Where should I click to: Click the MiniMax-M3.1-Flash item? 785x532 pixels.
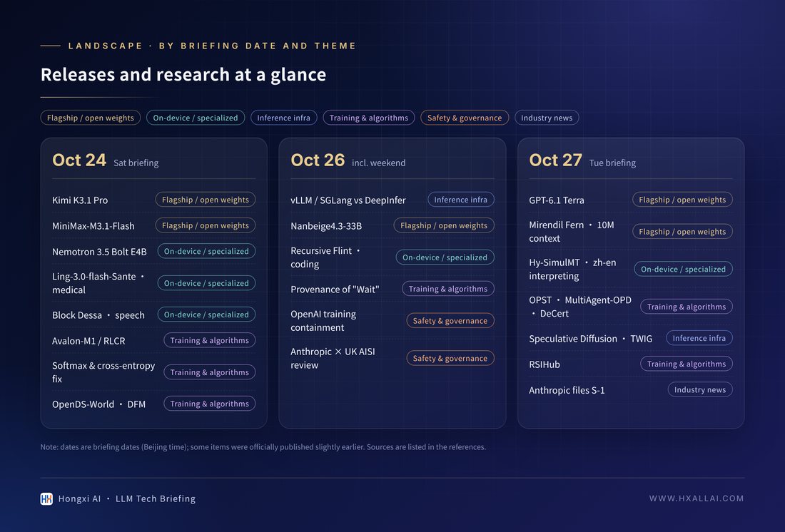coord(93,226)
